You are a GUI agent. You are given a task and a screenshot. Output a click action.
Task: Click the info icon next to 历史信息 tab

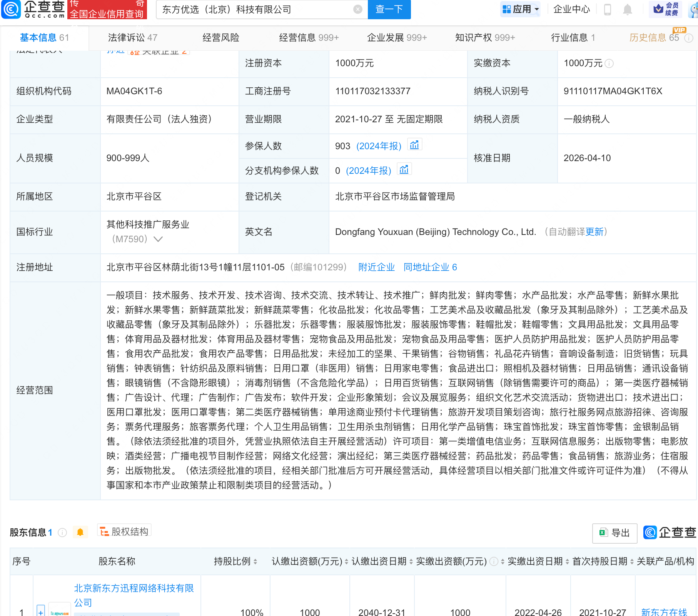click(x=689, y=38)
